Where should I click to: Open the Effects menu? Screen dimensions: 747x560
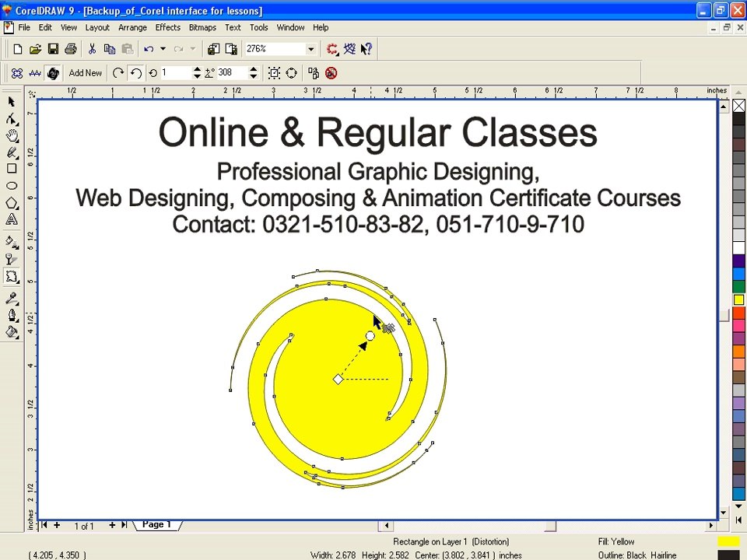168,28
